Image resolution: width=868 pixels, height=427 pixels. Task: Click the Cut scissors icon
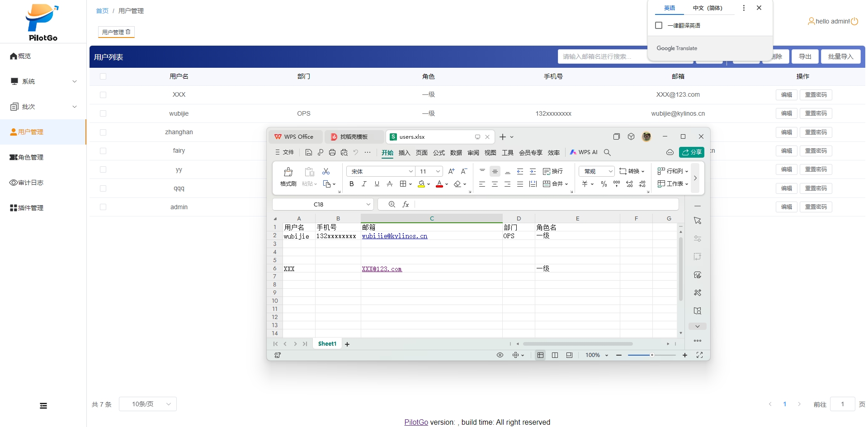(x=326, y=172)
